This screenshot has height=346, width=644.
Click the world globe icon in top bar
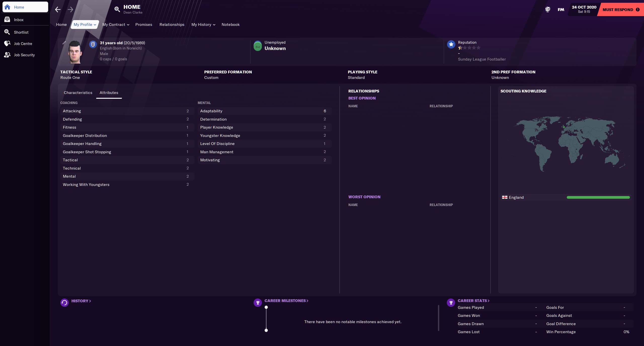click(548, 10)
